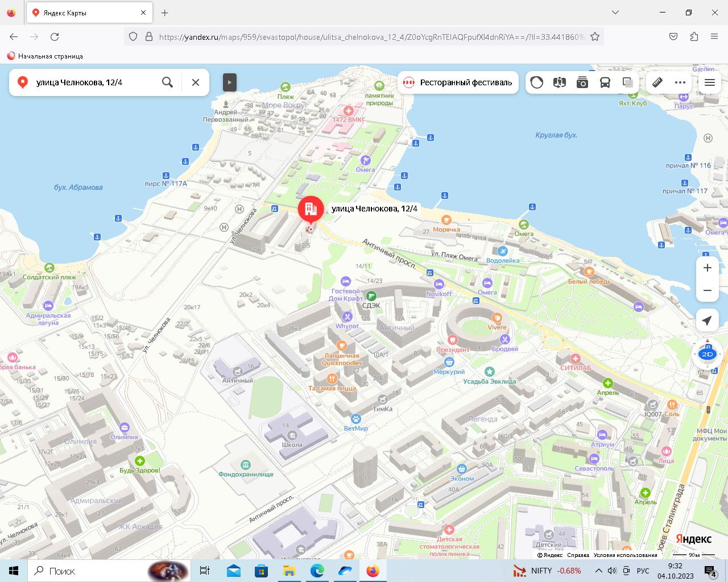
Task: Expand the collapsed side panel arrow
Action: [229, 82]
